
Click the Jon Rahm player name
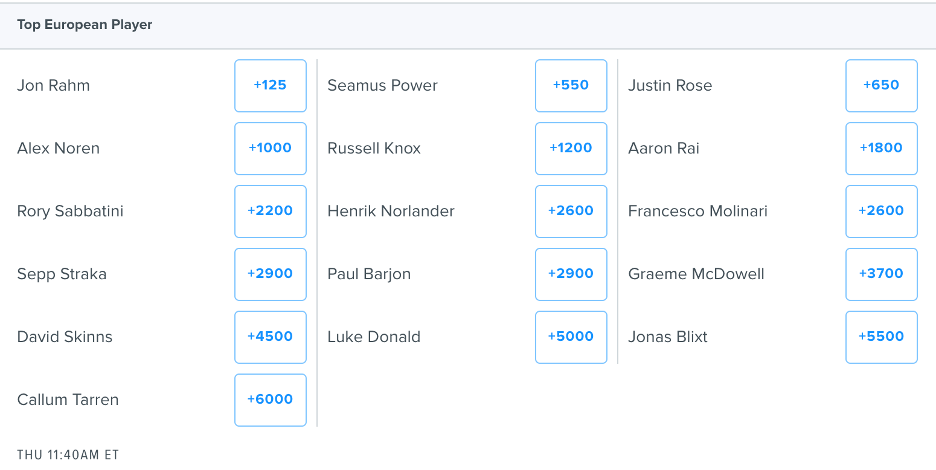pyautogui.click(x=54, y=86)
